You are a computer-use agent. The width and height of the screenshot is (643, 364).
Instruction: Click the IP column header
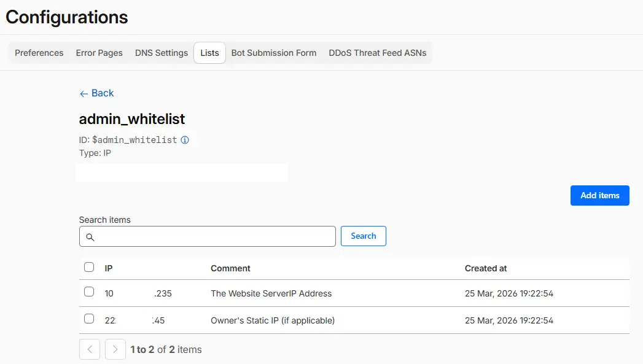point(109,268)
